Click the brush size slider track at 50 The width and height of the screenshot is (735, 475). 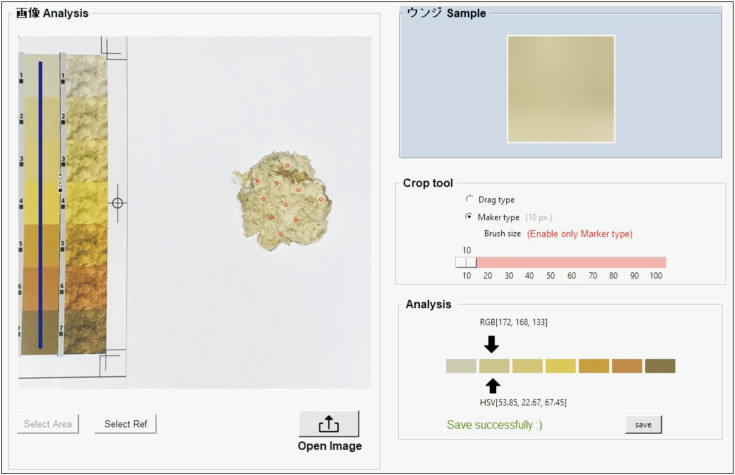[x=551, y=262]
